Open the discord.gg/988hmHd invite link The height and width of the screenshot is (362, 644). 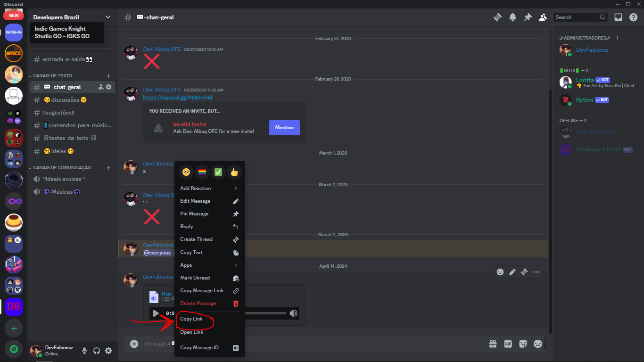tap(177, 98)
